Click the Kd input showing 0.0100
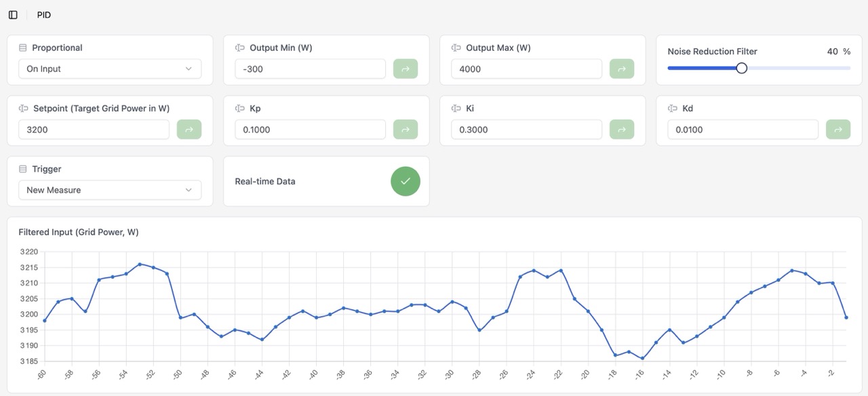The width and height of the screenshot is (868, 396). point(743,130)
